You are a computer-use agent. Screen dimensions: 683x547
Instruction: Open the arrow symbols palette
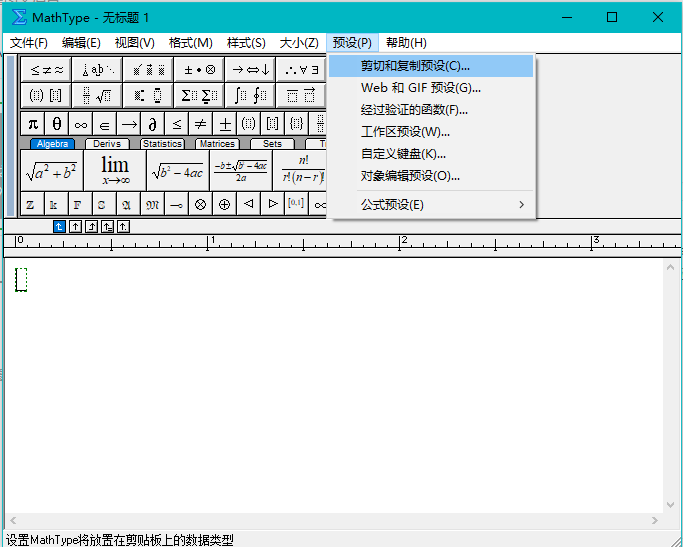pos(250,70)
